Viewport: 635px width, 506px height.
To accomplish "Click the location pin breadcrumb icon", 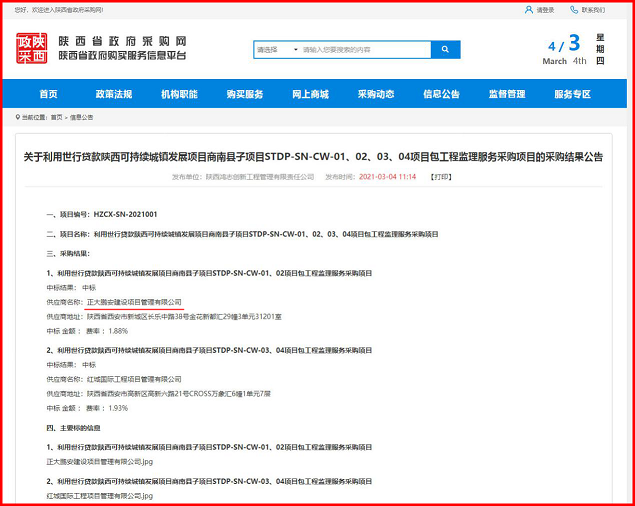I will (17, 117).
